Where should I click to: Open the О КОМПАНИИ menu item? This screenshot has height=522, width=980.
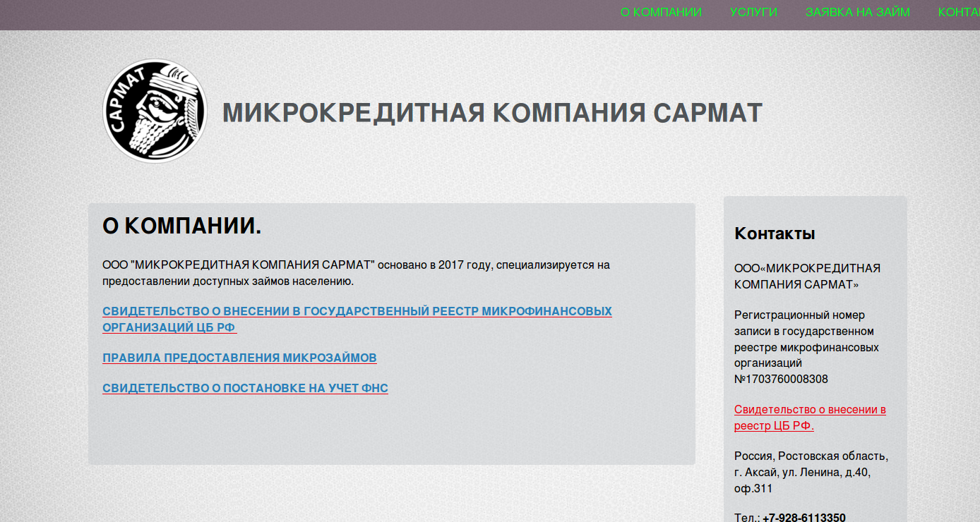coord(661,13)
